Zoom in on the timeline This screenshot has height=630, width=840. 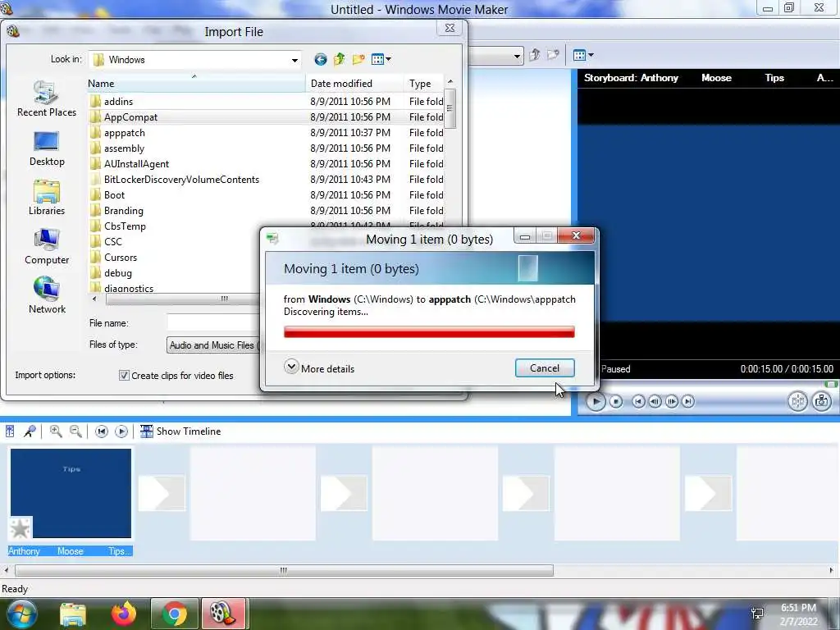56,431
